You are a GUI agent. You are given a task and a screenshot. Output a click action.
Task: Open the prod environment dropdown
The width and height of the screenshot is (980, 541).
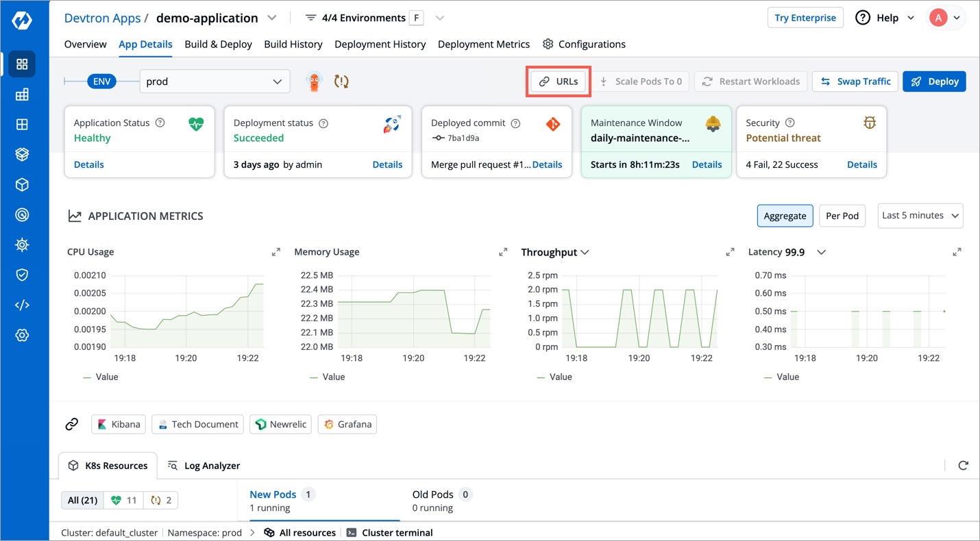click(215, 81)
